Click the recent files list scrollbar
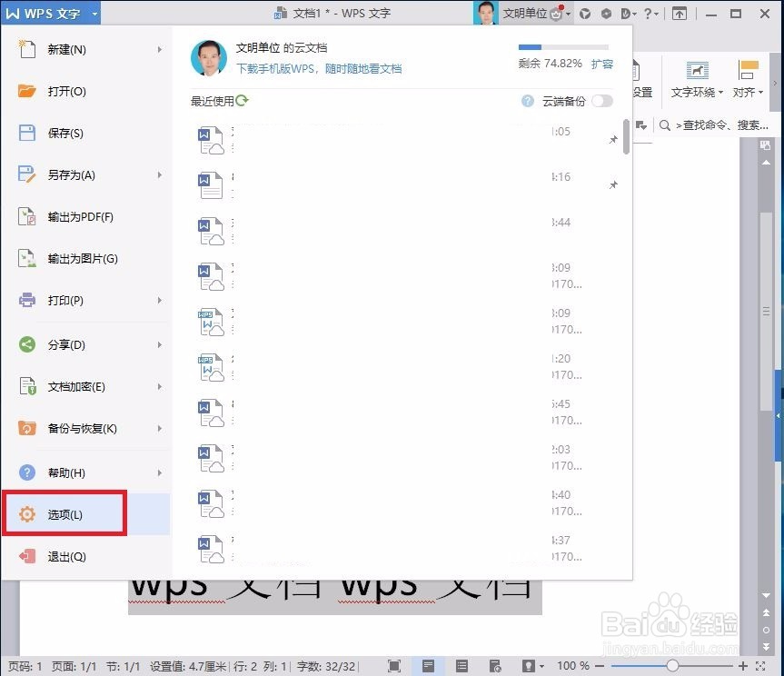784x676 pixels. pyautogui.click(x=626, y=136)
